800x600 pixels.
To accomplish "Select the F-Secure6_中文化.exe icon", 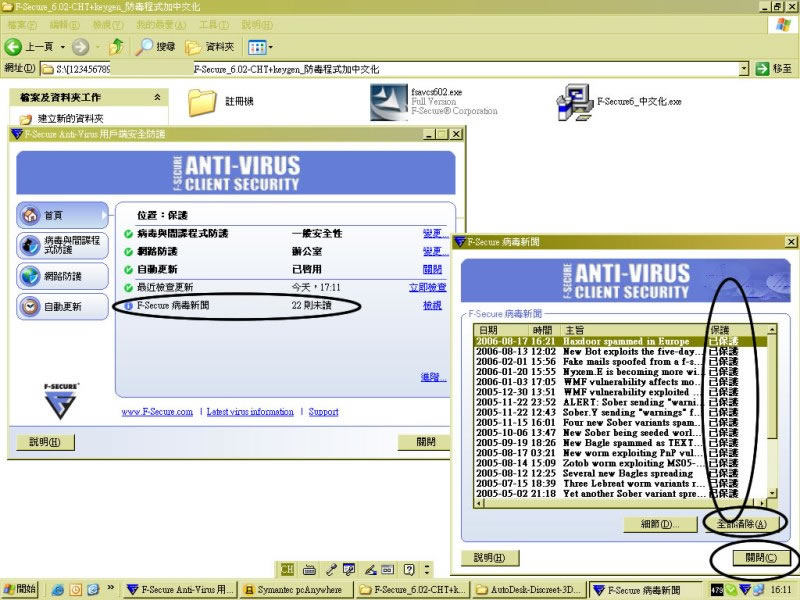I will [575, 102].
